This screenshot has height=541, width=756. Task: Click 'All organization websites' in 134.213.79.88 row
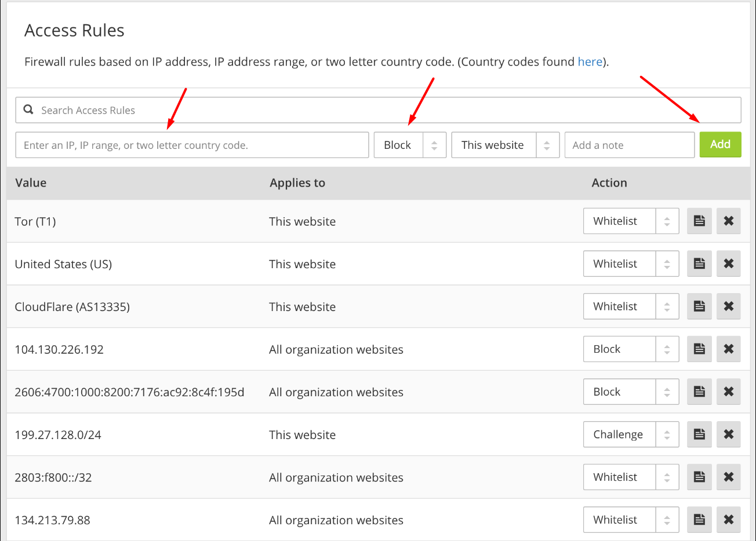[336, 520]
